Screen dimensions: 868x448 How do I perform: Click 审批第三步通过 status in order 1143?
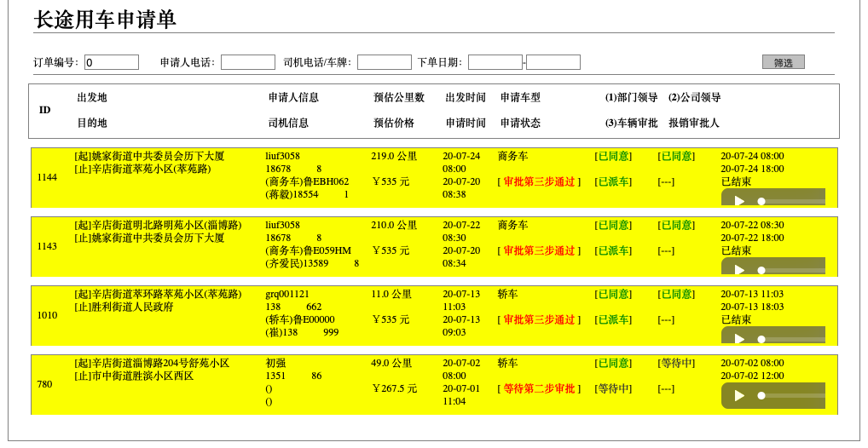click(539, 251)
